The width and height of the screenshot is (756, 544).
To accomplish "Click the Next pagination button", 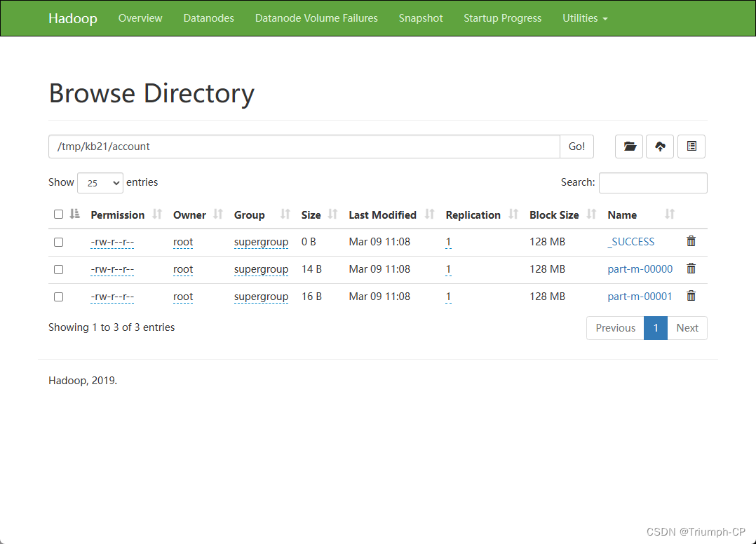I will 687,328.
